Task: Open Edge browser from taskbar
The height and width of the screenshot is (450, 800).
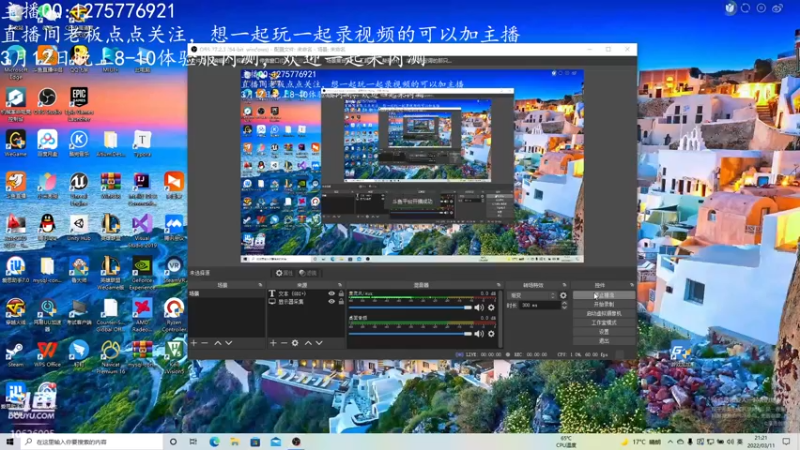Action: (214, 442)
